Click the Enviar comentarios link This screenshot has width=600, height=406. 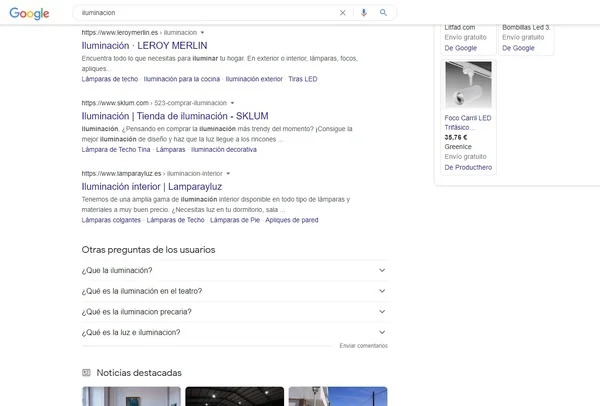click(x=363, y=345)
